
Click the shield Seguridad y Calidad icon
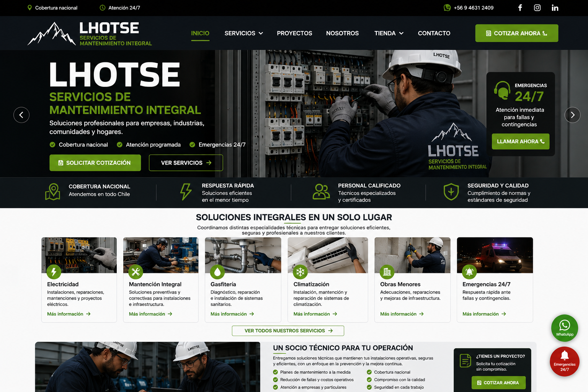tap(451, 191)
